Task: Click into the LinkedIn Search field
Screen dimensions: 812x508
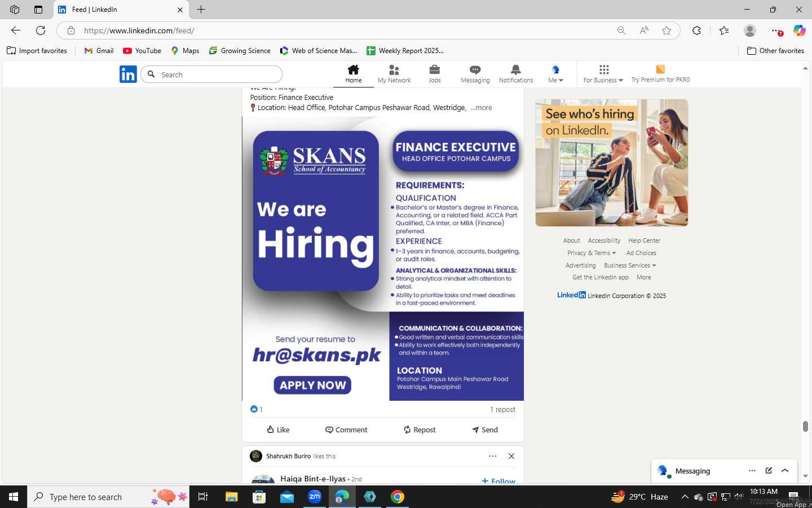Action: (211, 75)
